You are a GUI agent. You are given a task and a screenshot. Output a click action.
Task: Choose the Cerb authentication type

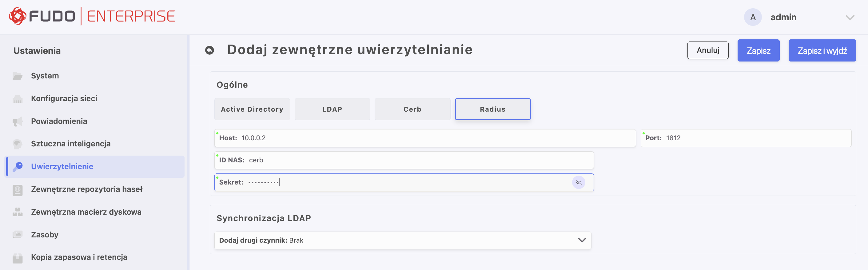pos(412,109)
